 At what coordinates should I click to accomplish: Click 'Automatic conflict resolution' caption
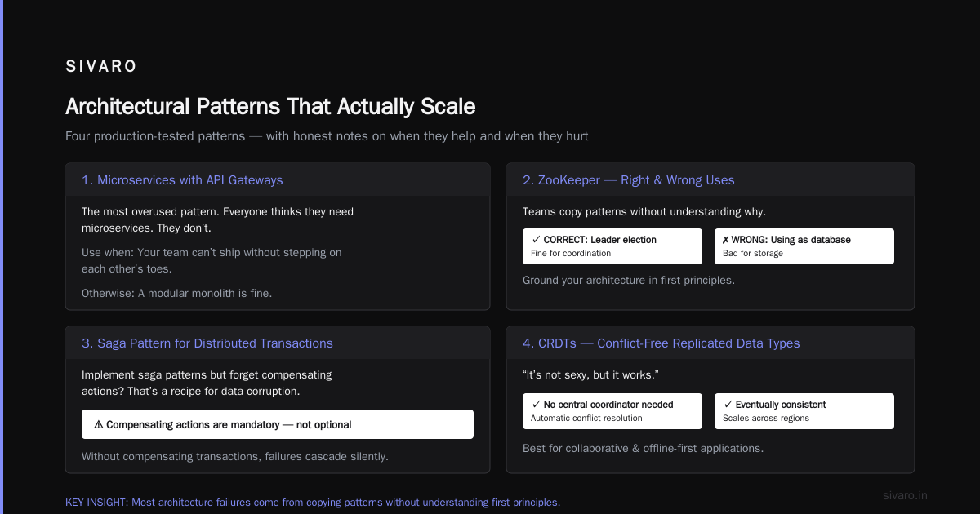point(586,419)
